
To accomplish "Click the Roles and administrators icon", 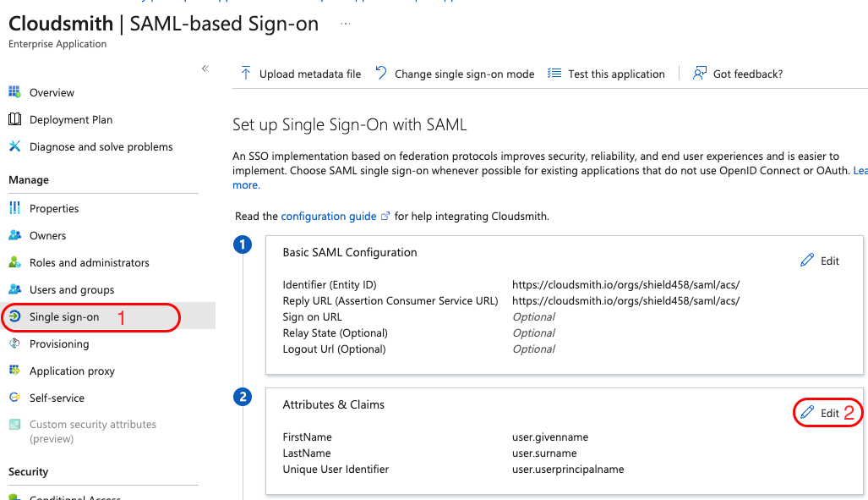I will 14,262.
